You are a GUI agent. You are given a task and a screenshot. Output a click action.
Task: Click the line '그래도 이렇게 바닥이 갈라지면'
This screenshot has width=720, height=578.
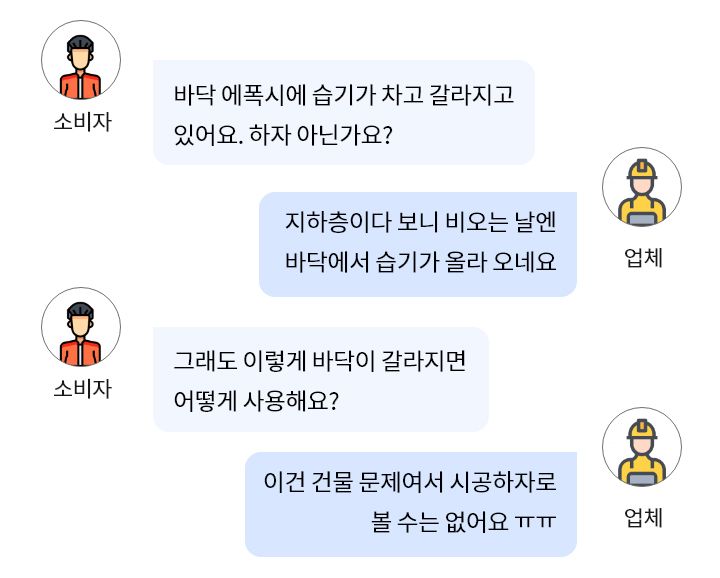point(320,361)
